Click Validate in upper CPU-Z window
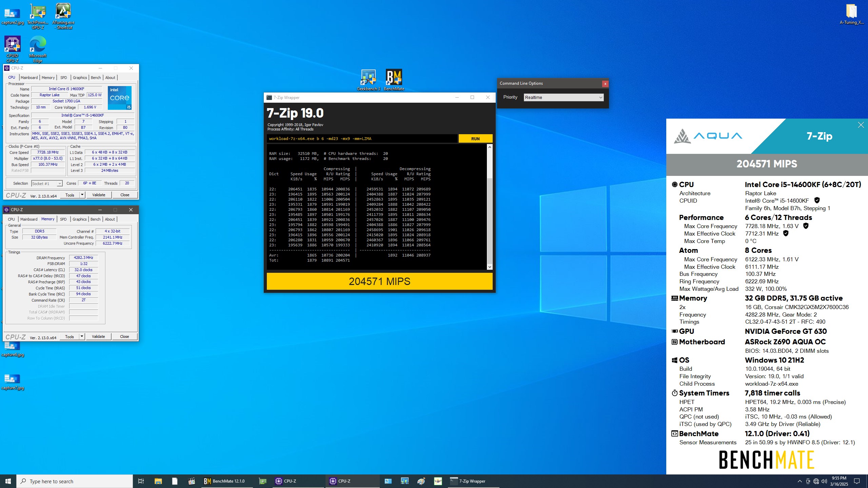This screenshot has height=488, width=868. (x=99, y=195)
